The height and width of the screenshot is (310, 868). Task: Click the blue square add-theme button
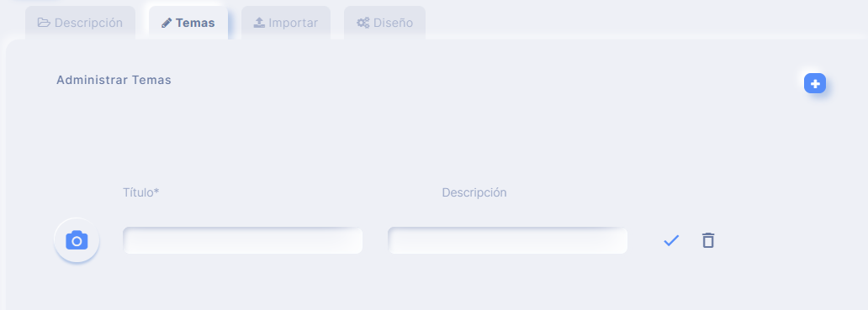point(815,83)
